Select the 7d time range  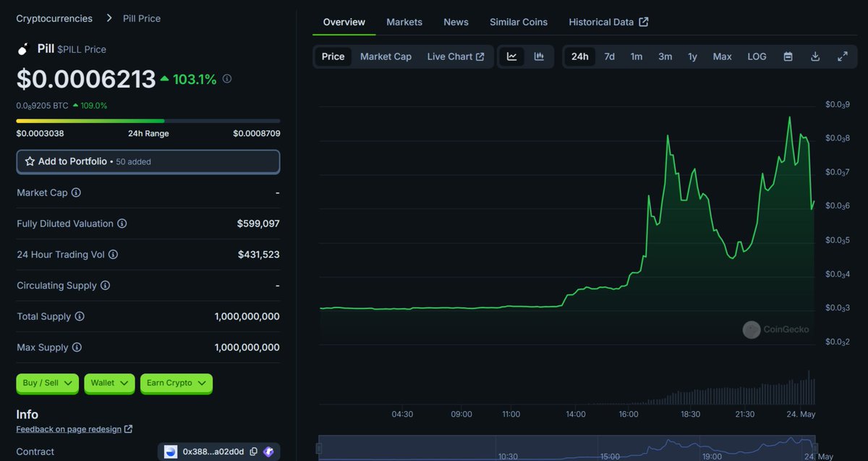pos(610,56)
